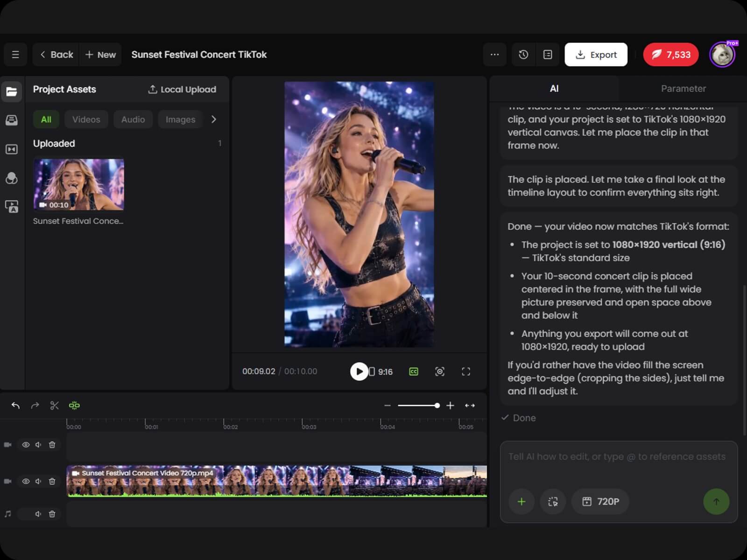Mute the music audio track
This screenshot has width=747, height=560.
[38, 514]
